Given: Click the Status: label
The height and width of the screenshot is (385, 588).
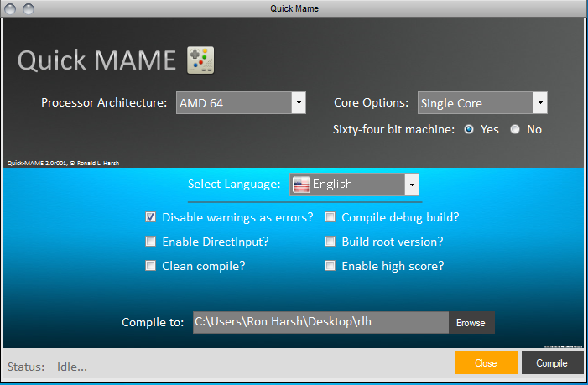Looking at the screenshot, I should [x=26, y=367].
